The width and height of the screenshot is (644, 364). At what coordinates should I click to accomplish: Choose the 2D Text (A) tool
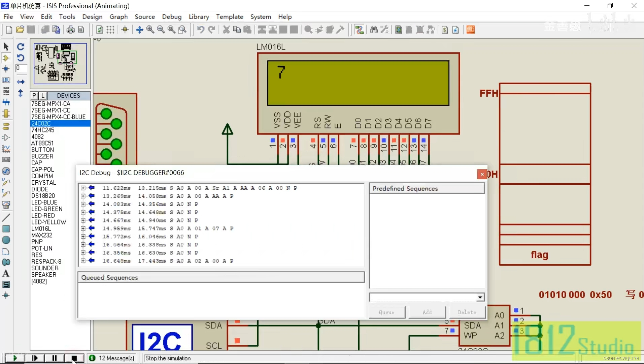click(6, 273)
